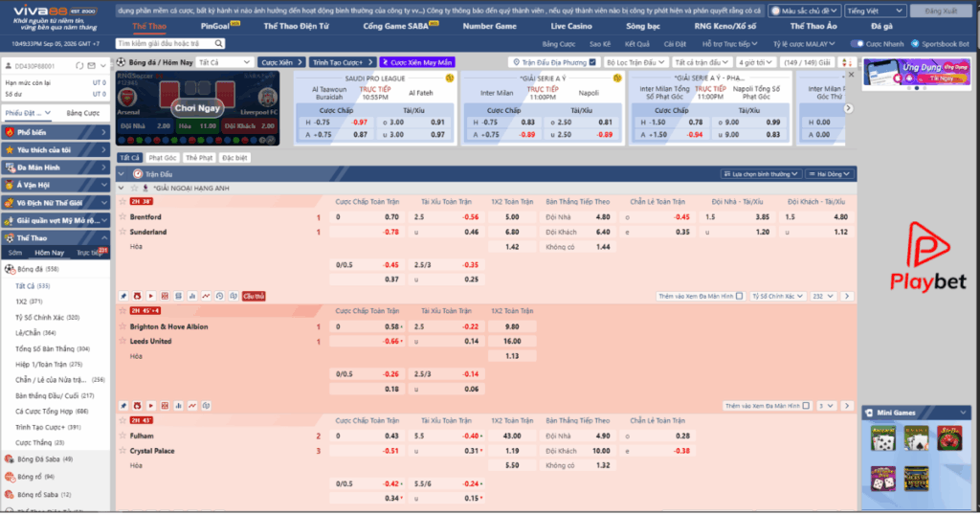Open 4 giờ tới time dropdown

point(755,62)
